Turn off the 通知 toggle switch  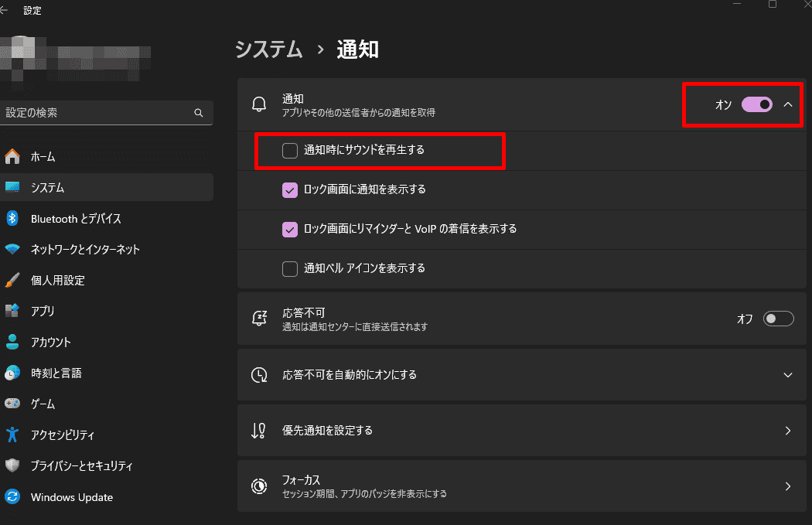[x=756, y=105]
